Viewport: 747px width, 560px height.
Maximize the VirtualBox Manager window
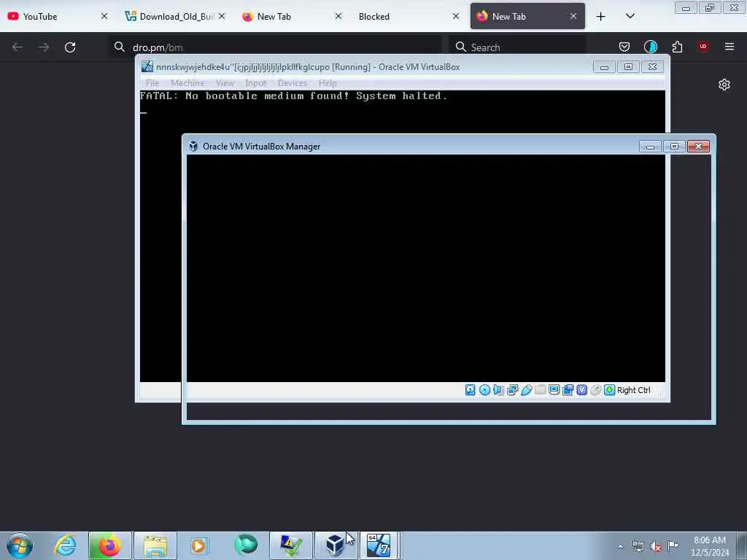point(674,146)
